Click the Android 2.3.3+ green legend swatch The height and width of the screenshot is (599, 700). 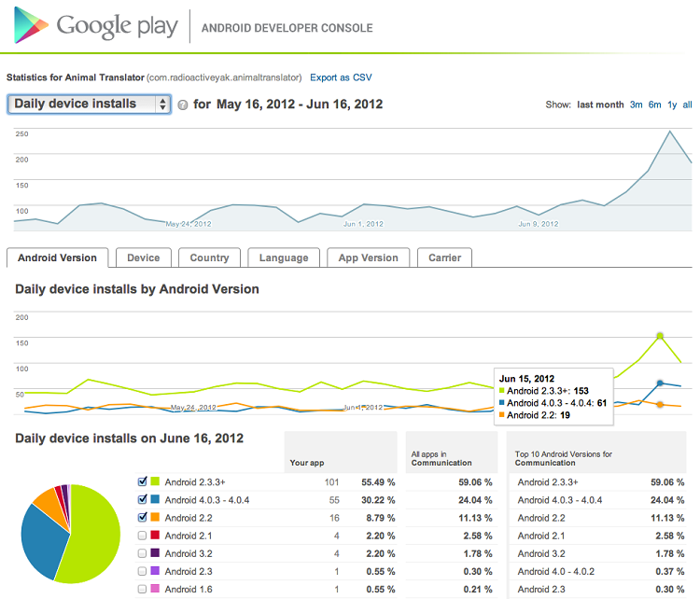155,482
